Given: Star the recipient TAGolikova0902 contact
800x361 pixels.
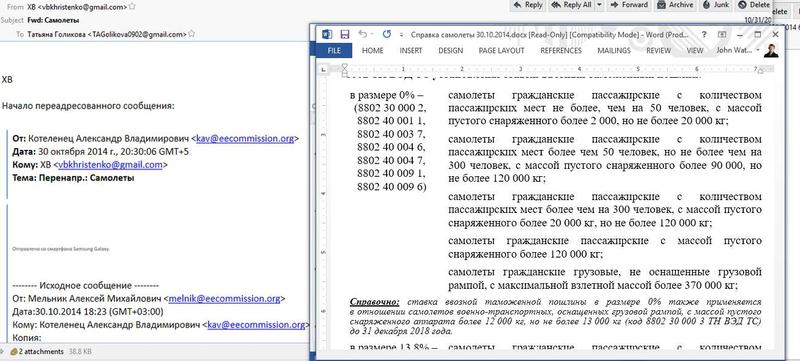Looking at the screenshot, I should [x=191, y=34].
